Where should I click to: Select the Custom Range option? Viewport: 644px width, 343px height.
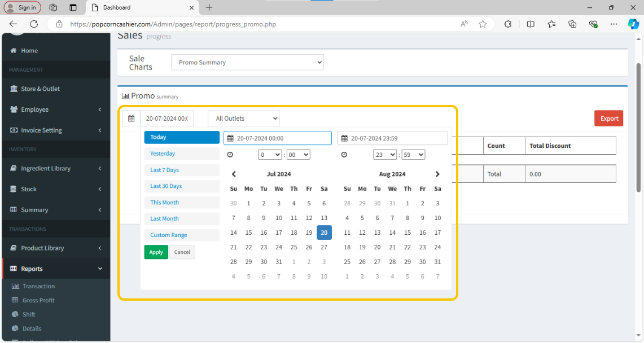pyautogui.click(x=182, y=235)
